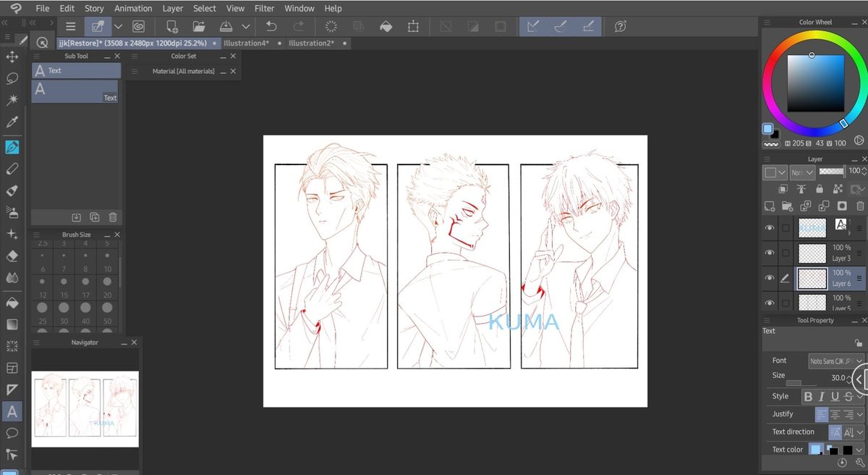Open the palette color dropdown in Layer panel
Viewport: 868px width, 475px height.
click(x=775, y=172)
